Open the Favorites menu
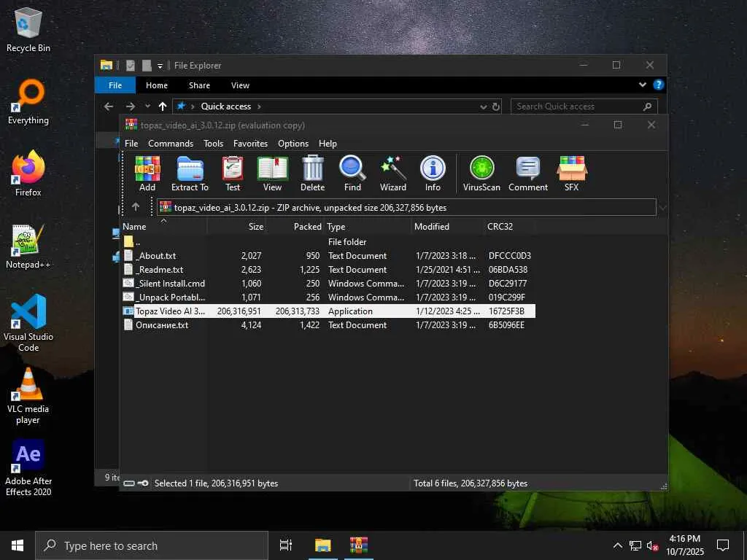The image size is (747, 560). (x=250, y=144)
